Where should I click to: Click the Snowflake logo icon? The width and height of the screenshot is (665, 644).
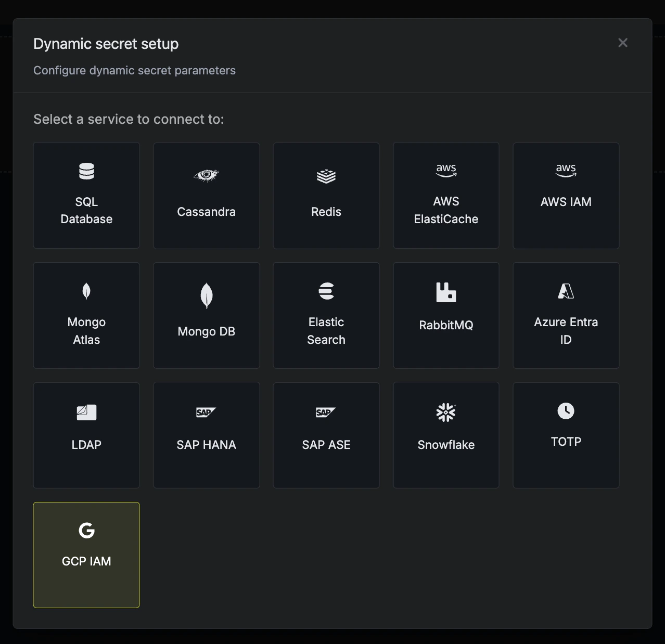click(446, 413)
